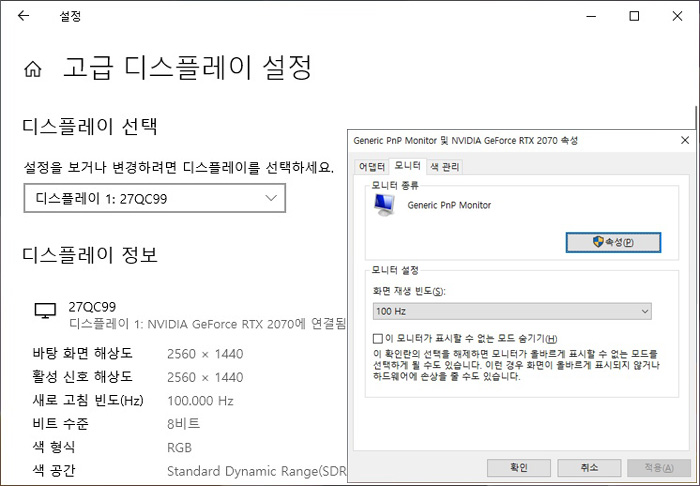Switch to the 어댑터 tab
Viewport: 700px width, 486px height.
(371, 165)
